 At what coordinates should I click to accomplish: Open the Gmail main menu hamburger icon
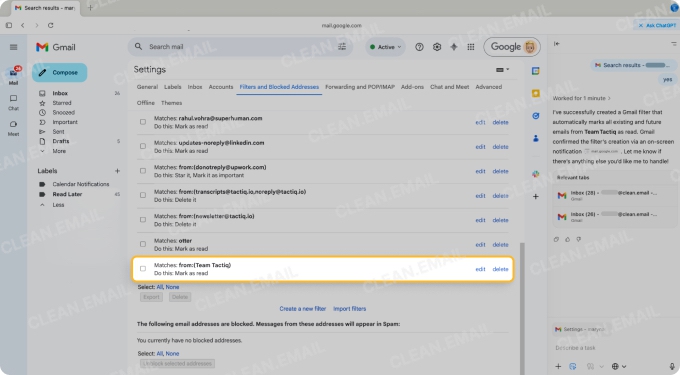pyautogui.click(x=13, y=47)
